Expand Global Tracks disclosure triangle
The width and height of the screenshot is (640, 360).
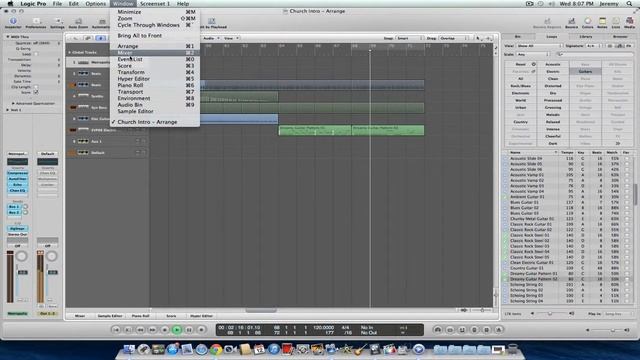(69, 52)
